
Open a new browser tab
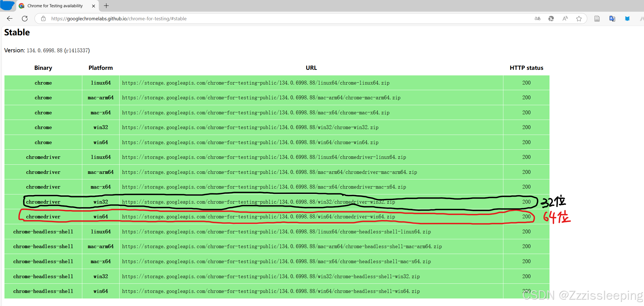point(106,6)
